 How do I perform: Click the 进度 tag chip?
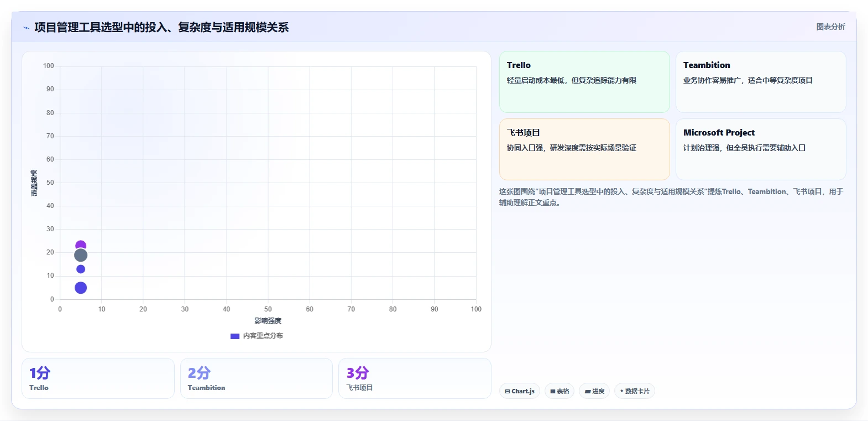pos(594,391)
